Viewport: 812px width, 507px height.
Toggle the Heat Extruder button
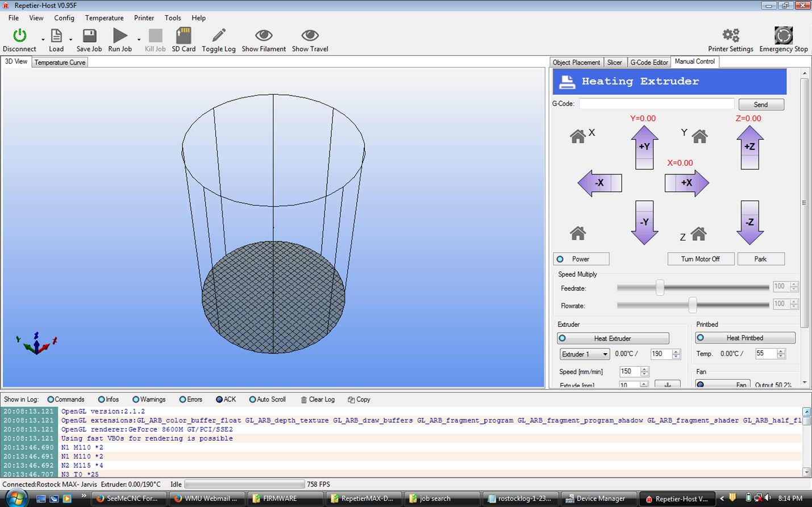[x=613, y=338]
